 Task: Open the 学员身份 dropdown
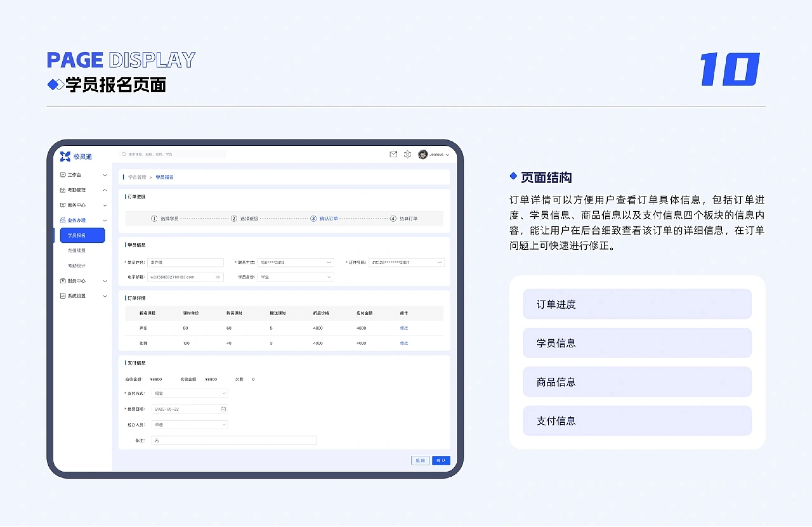[x=296, y=277]
